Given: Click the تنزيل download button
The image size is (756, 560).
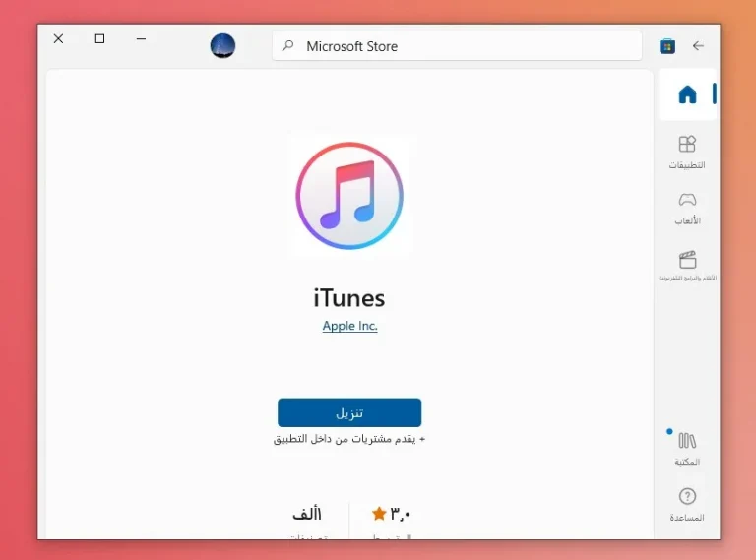Looking at the screenshot, I should [x=349, y=412].
